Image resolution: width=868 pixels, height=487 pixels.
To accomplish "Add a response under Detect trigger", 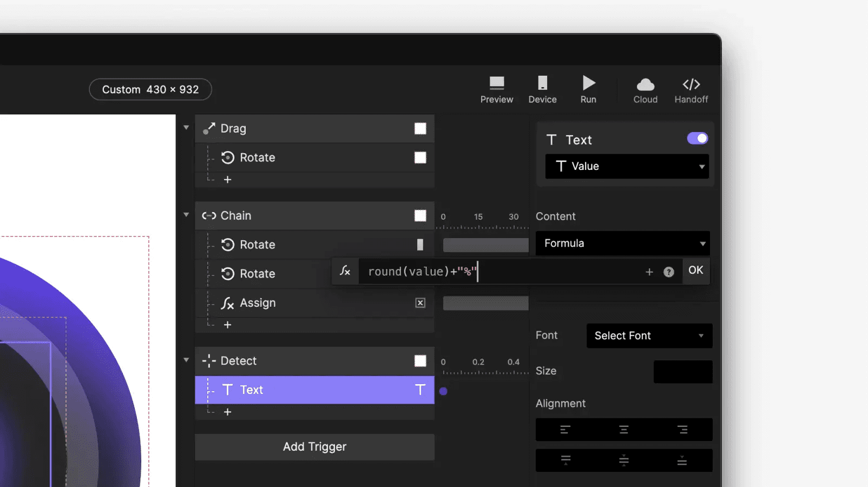I will point(228,412).
